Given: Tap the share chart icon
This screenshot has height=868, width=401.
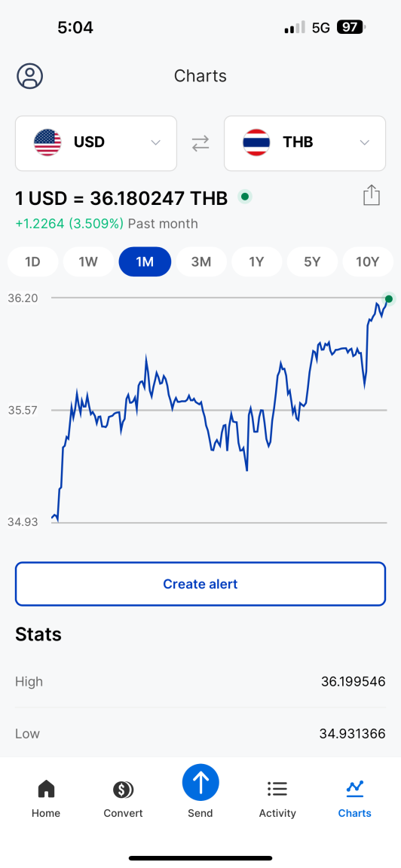Looking at the screenshot, I should point(372,195).
